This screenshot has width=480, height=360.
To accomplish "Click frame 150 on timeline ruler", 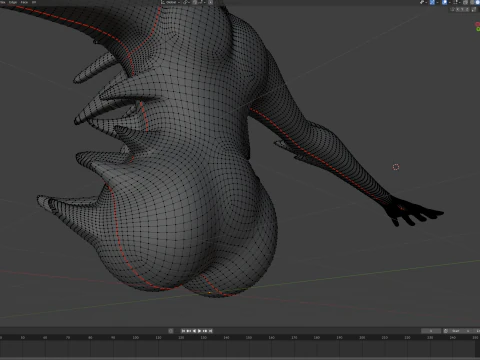I will pyautogui.click(x=249, y=338).
